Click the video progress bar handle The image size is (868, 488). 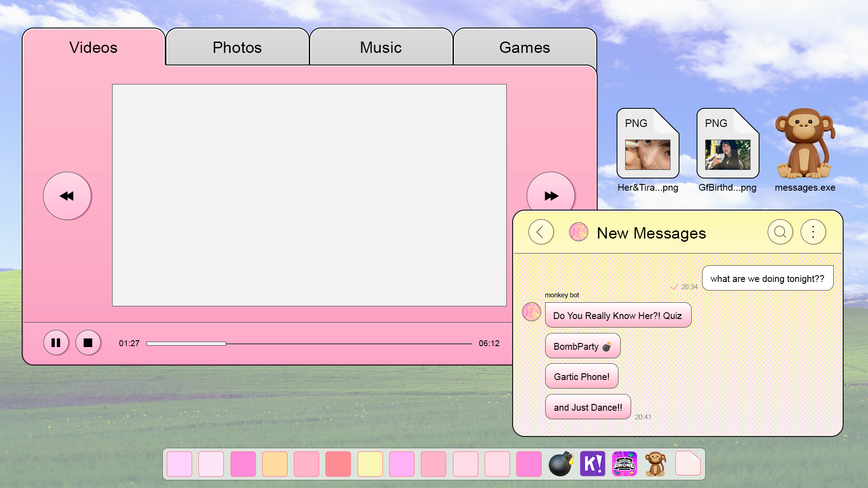click(x=225, y=344)
